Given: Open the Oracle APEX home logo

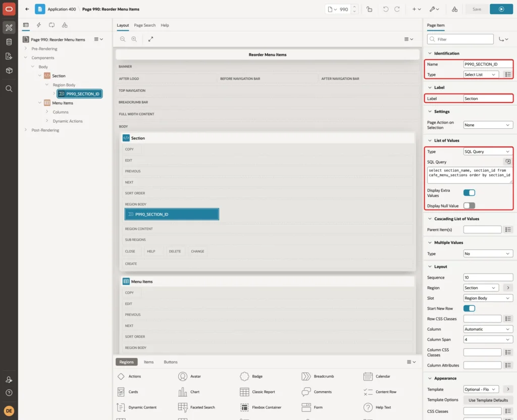Looking at the screenshot, I should [9, 9].
